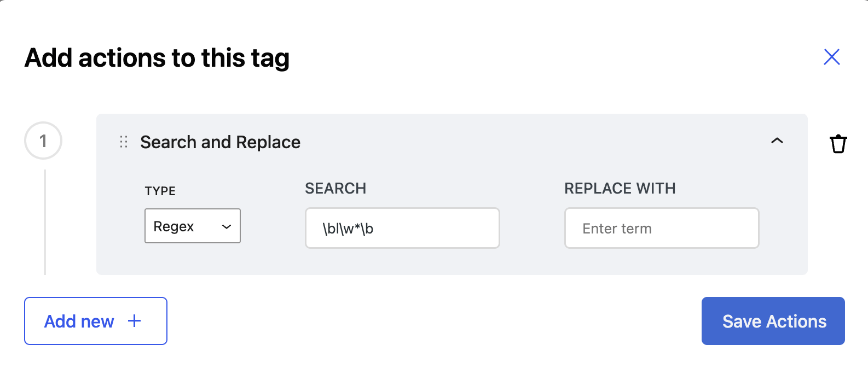This screenshot has width=868, height=374.
Task: Click the Search and Replace header
Action: pos(220,142)
